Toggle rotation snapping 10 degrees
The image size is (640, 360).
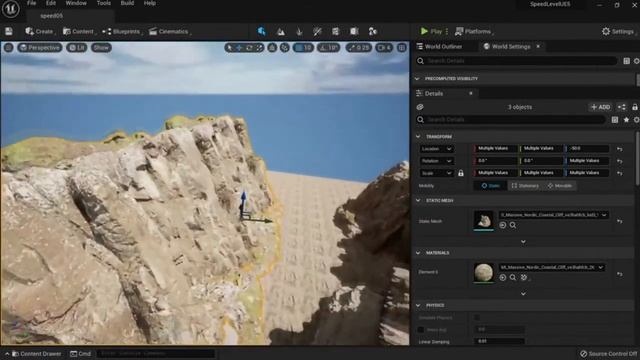click(x=329, y=48)
